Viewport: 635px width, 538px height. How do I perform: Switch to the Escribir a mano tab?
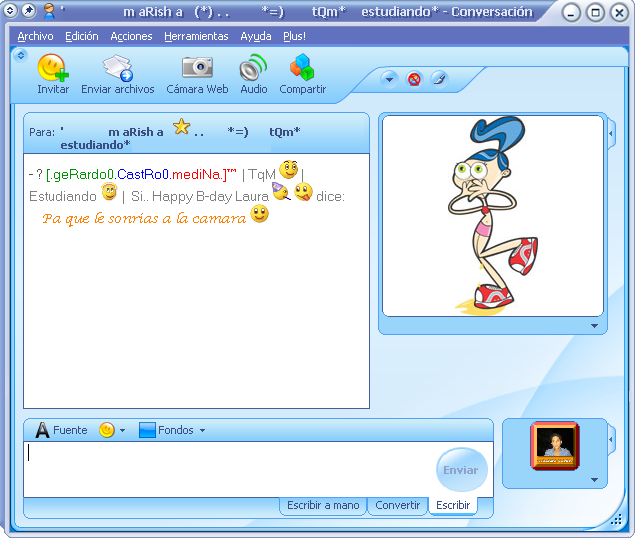[323, 505]
